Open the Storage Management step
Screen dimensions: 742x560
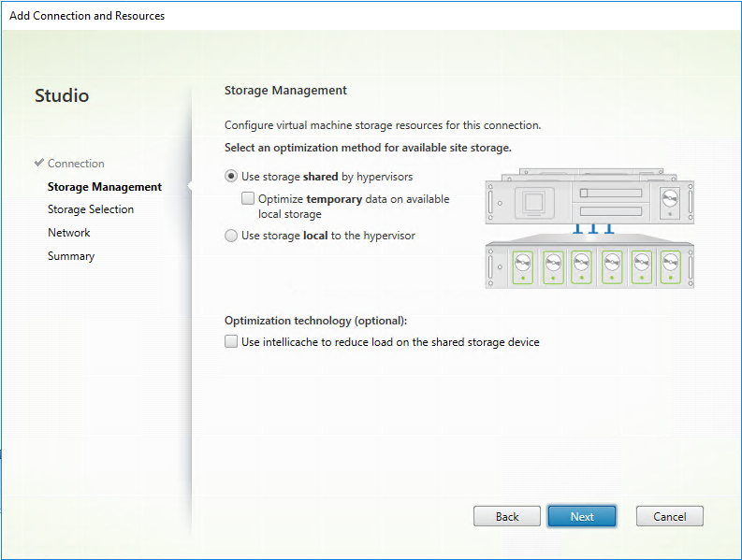104,187
